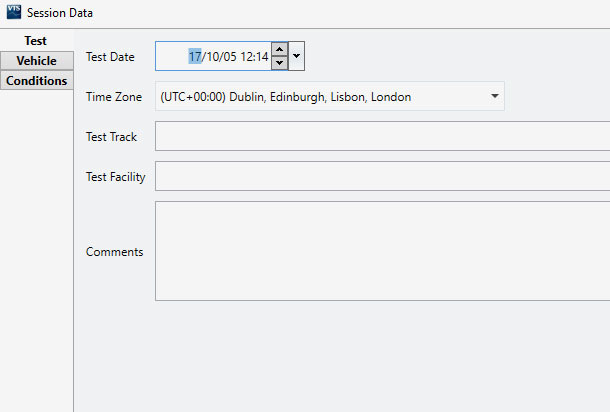The height and width of the screenshot is (412, 610).
Task: Expand the Time Zone dropdown arrow
Action: [495, 97]
